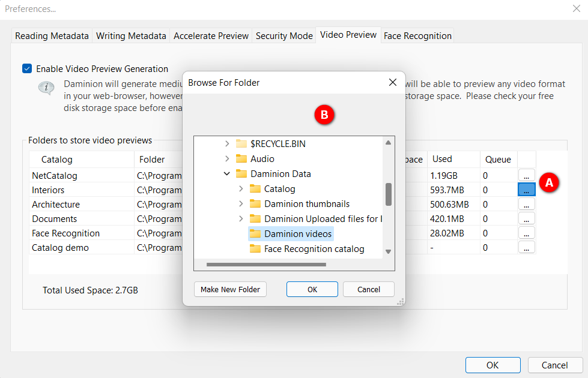
Task: Enable Video Preview Generation checkbox
Action: coord(27,69)
